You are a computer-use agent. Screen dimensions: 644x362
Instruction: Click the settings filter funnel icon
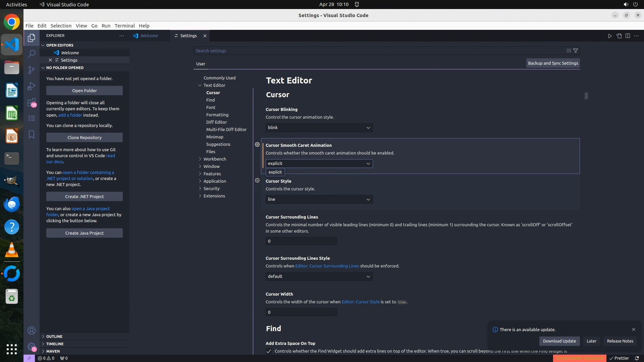576,51
